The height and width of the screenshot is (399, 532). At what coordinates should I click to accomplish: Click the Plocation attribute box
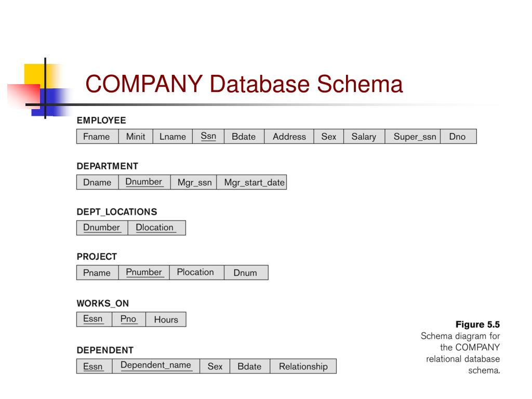tap(197, 272)
